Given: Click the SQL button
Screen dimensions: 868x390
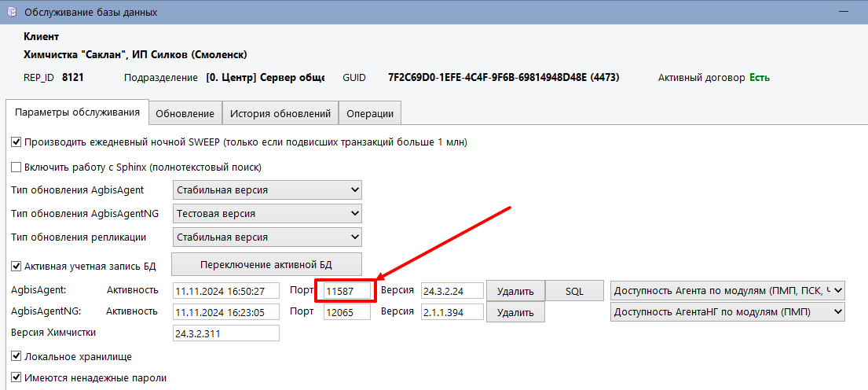Looking at the screenshot, I should coord(574,292).
